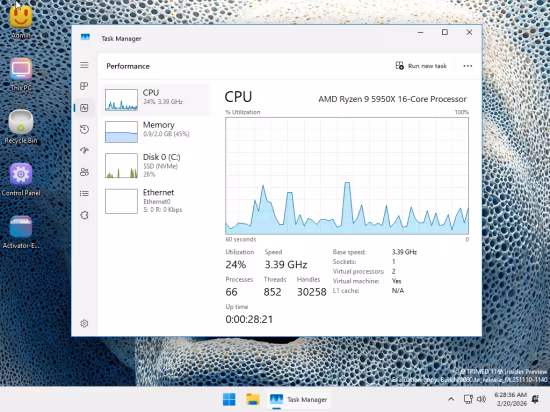Viewport: 550px width, 412px height.
Task: Click the 3.39 GHz speed value
Action: point(286,264)
